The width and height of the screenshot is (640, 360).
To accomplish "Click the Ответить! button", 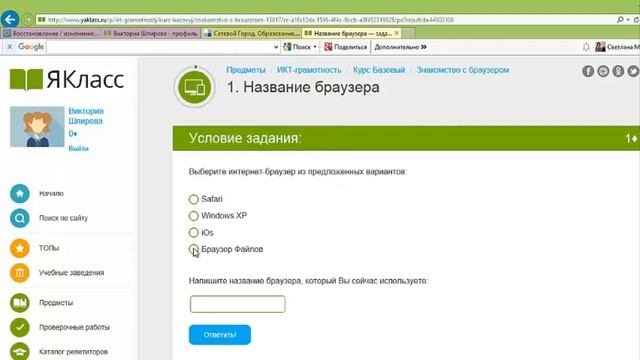I will coord(220,335).
